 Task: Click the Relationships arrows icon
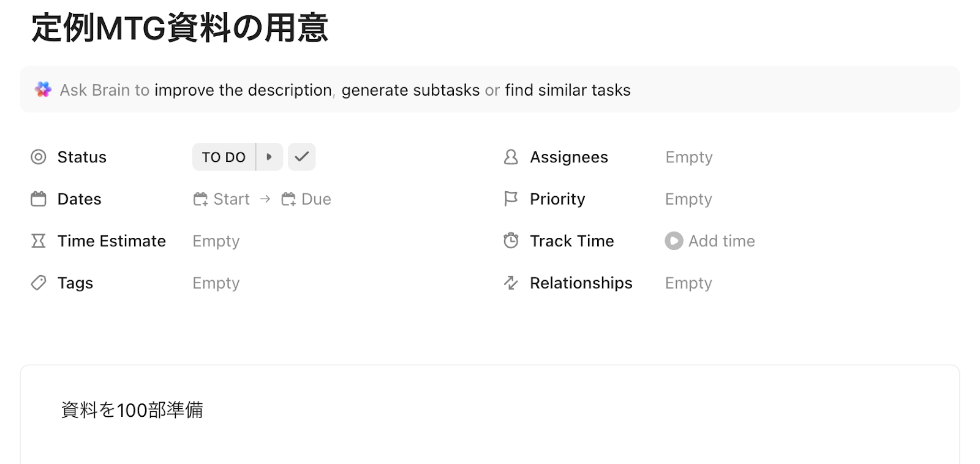coord(511,283)
